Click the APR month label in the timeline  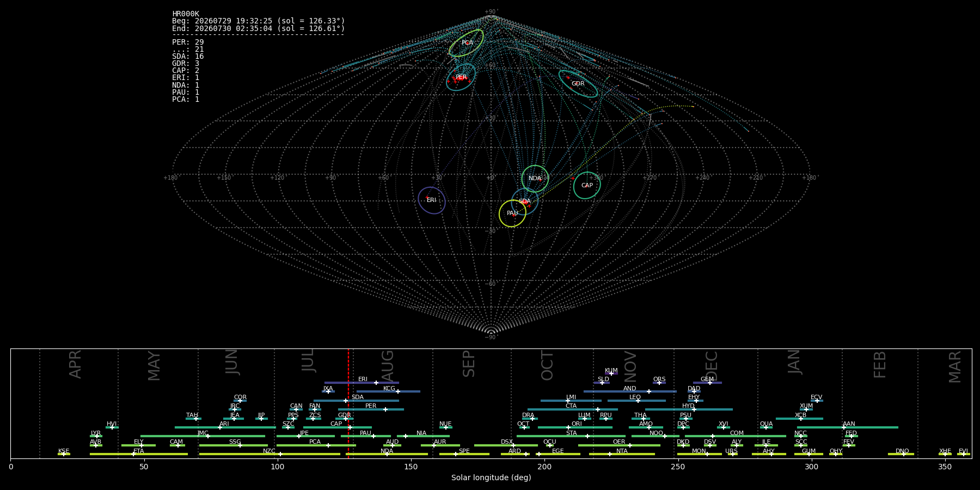[75, 364]
